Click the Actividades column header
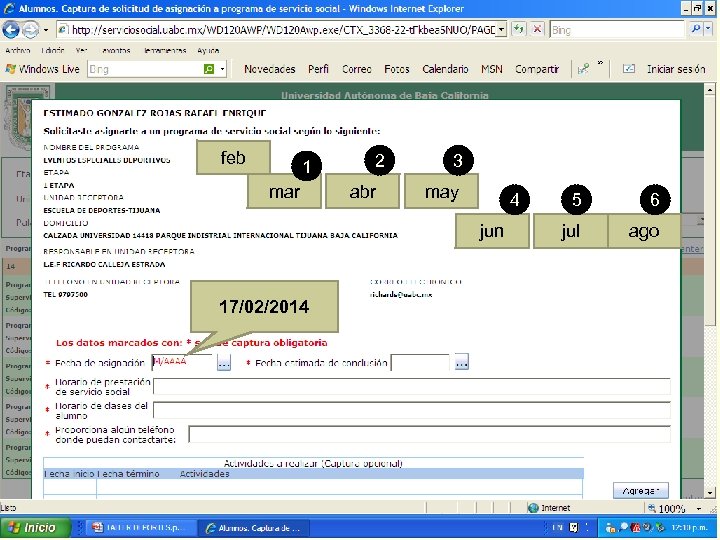This screenshot has height=540, width=720. click(204, 474)
